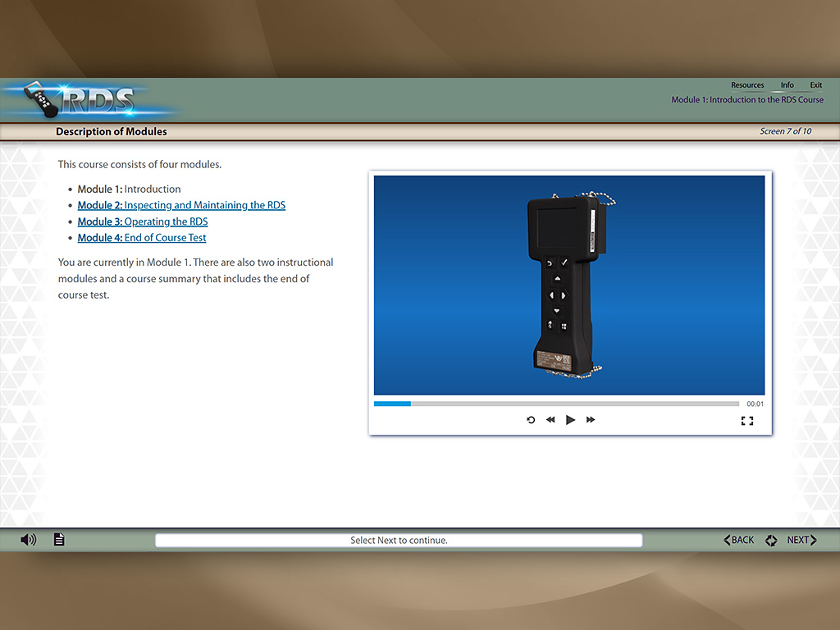This screenshot has height=630, width=840.
Task: Click the "Select Next to continue" prompt bar
Action: pos(399,541)
